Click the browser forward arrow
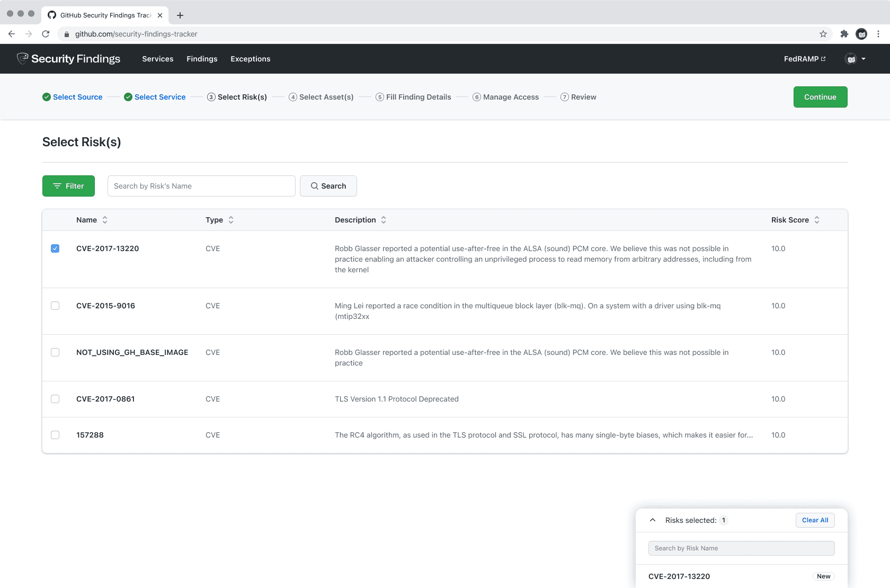 pyautogui.click(x=29, y=34)
